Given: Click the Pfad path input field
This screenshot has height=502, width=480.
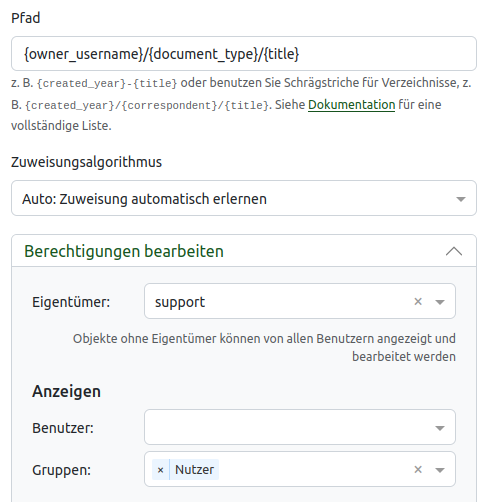Looking at the screenshot, I should [x=244, y=54].
